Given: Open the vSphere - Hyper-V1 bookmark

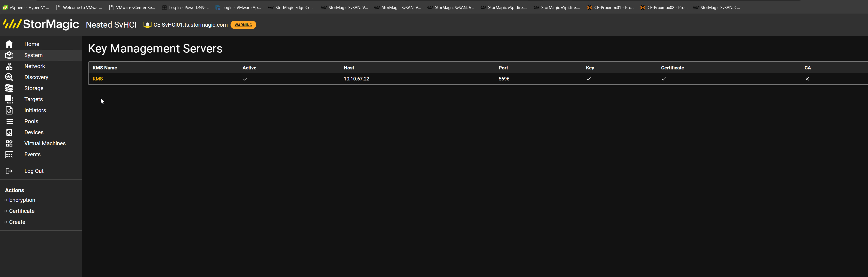Looking at the screenshot, I should click(x=26, y=7).
